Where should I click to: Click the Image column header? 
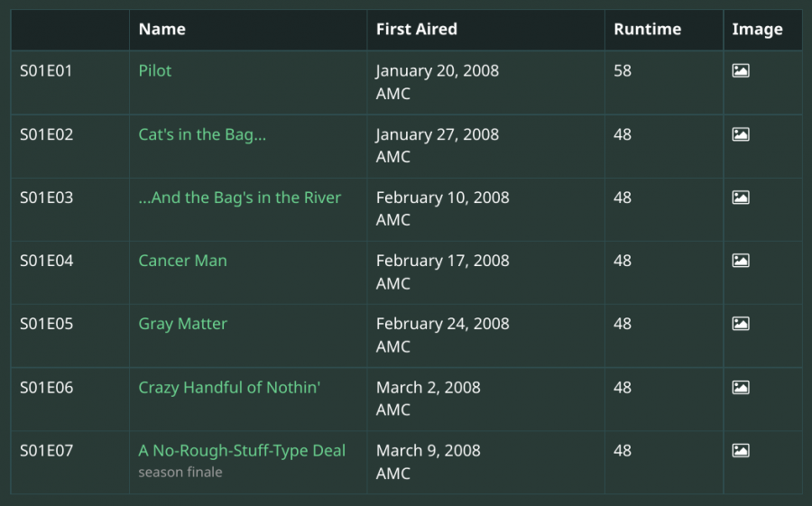tap(757, 30)
